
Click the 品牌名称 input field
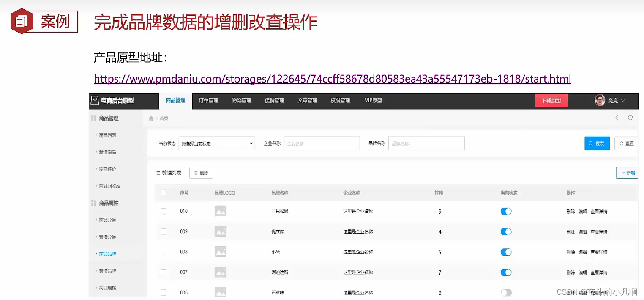[426, 143]
